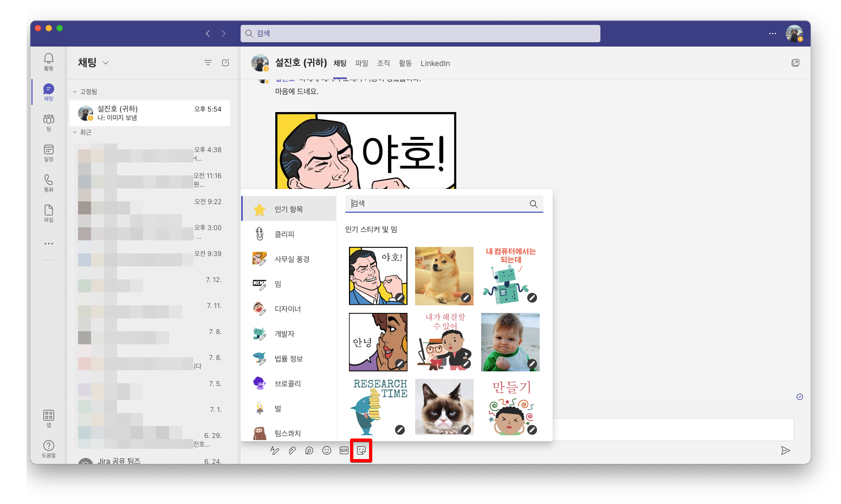Select the 채팅 tab in chat header
The width and height of the screenshot is (841, 504).
click(340, 63)
